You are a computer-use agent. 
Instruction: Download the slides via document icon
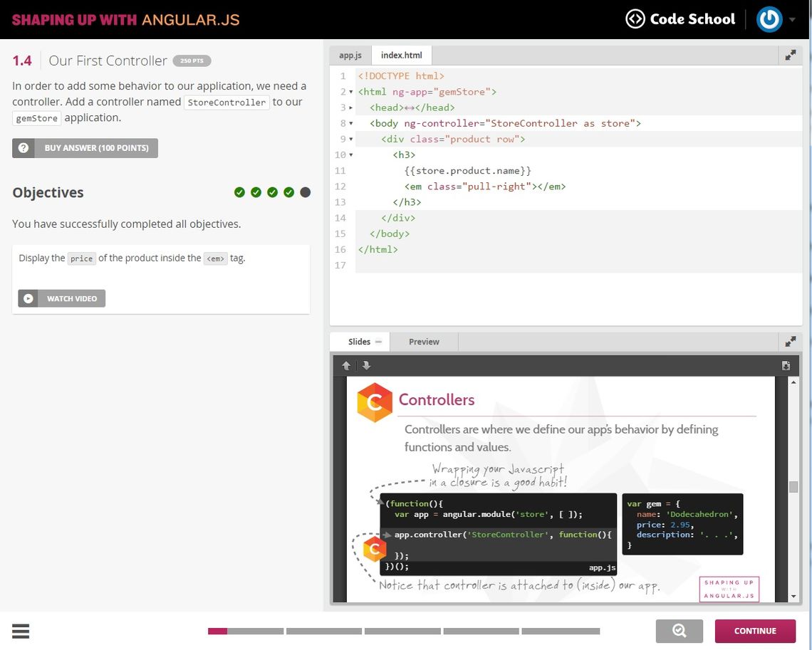pyautogui.click(x=786, y=365)
